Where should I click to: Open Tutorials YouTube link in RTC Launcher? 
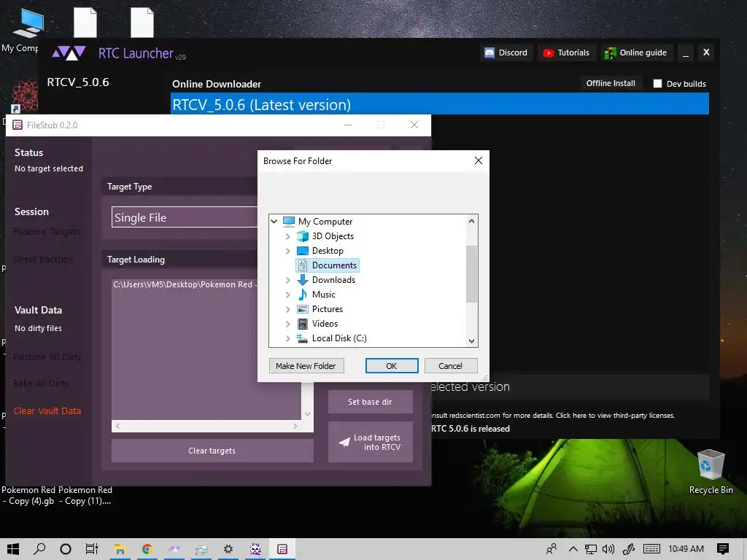pos(566,52)
